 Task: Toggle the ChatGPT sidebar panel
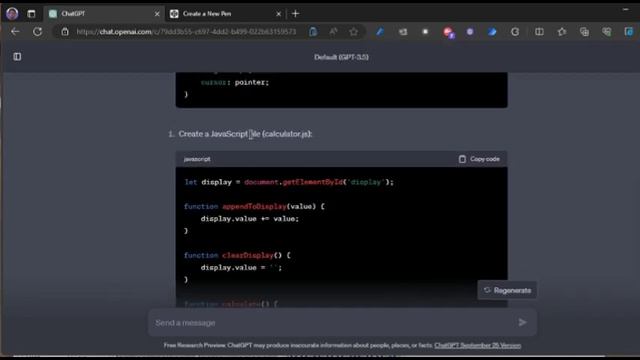(x=17, y=57)
